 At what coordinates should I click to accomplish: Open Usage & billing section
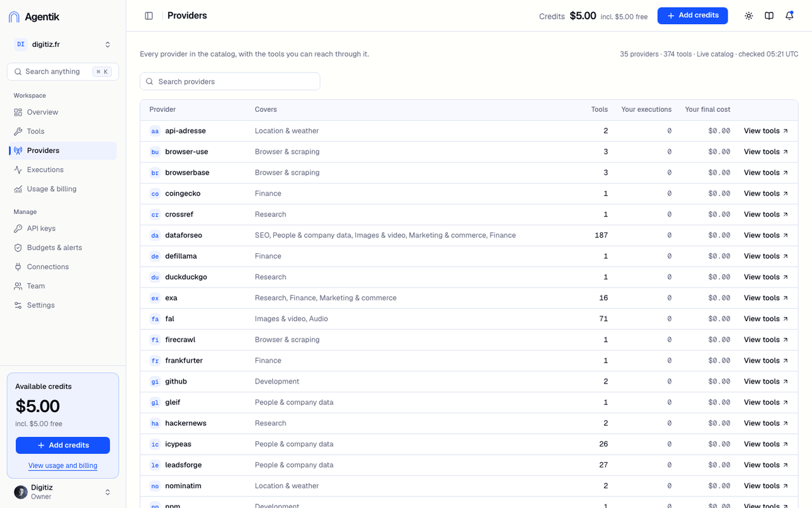pyautogui.click(x=63, y=189)
